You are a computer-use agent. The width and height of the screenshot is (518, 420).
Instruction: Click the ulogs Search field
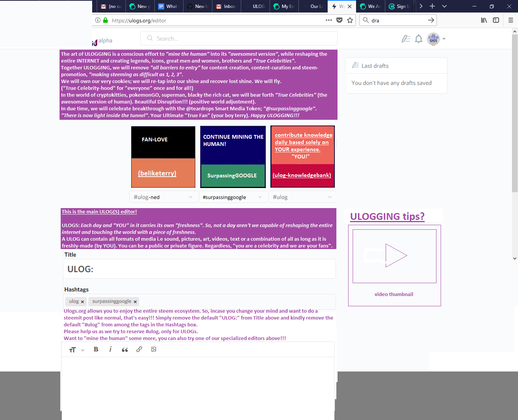[x=239, y=38]
